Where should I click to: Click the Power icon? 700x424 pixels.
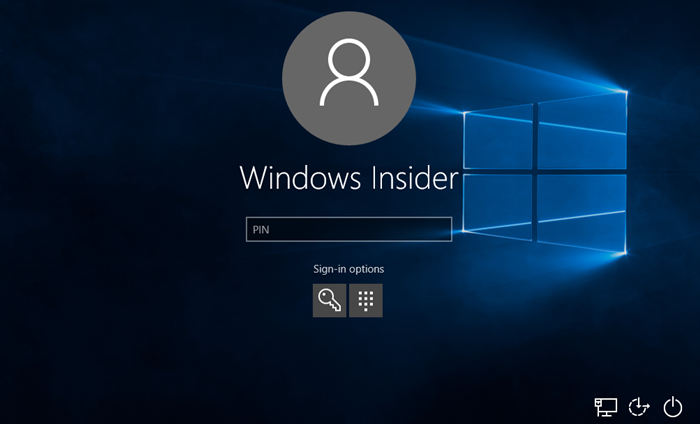click(673, 406)
